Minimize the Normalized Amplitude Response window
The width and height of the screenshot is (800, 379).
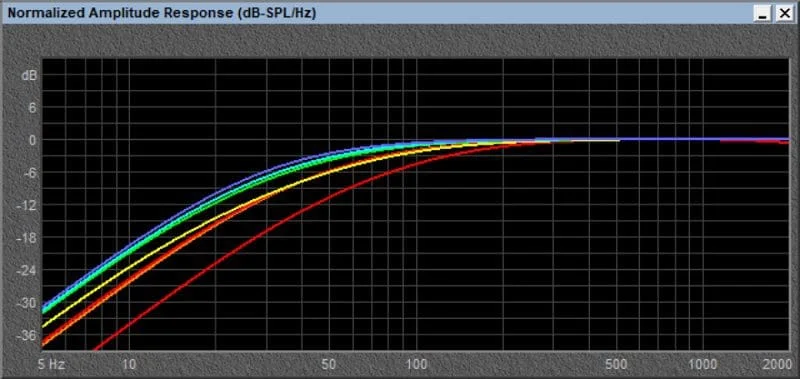[763, 14]
